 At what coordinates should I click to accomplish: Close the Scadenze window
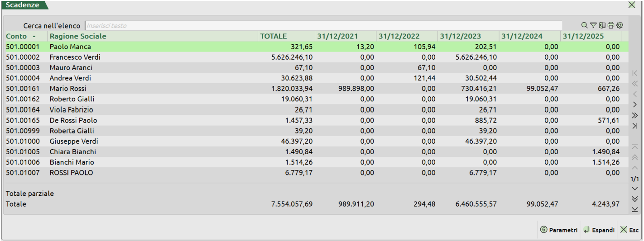coord(631,5)
